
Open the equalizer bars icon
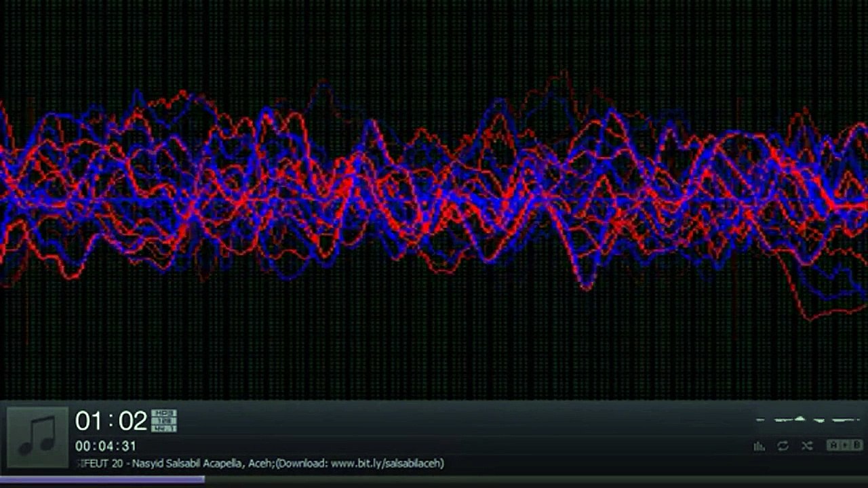coord(759,446)
